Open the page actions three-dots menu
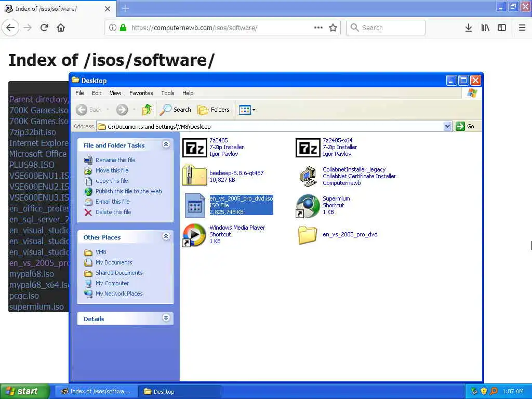Image resolution: width=532 pixels, height=399 pixels. [x=318, y=28]
